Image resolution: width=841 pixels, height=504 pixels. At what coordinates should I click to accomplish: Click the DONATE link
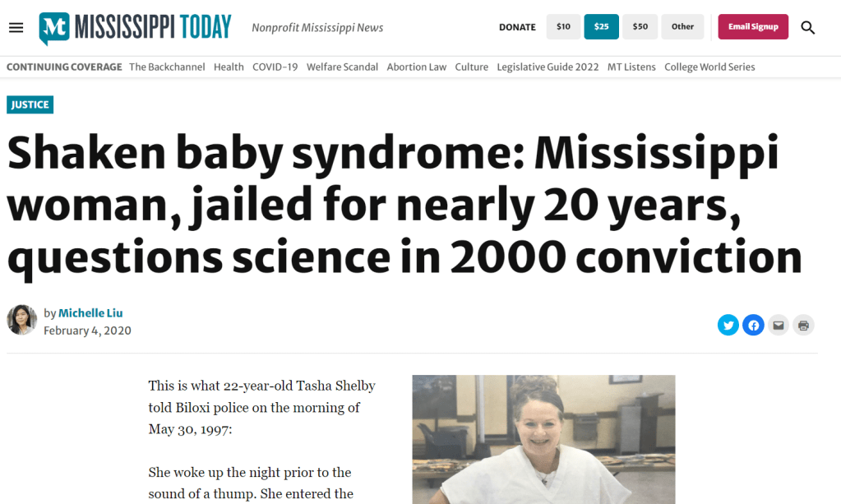tap(517, 27)
